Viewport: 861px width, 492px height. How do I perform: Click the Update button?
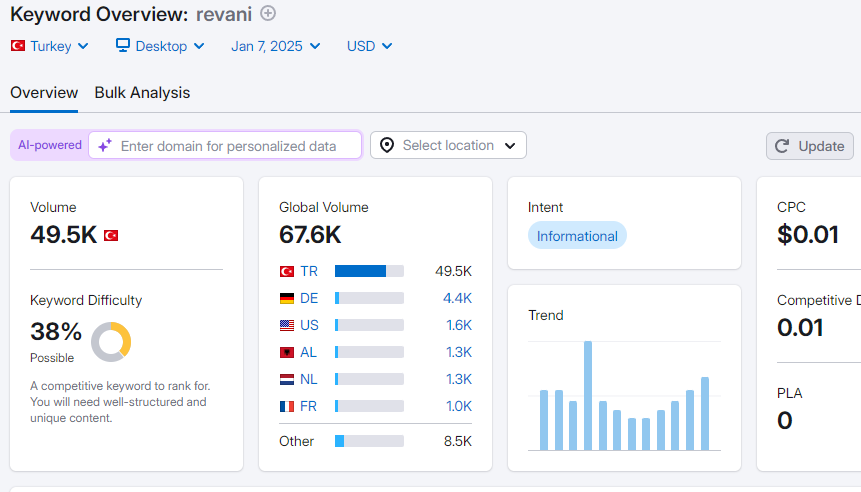pyautogui.click(x=810, y=146)
